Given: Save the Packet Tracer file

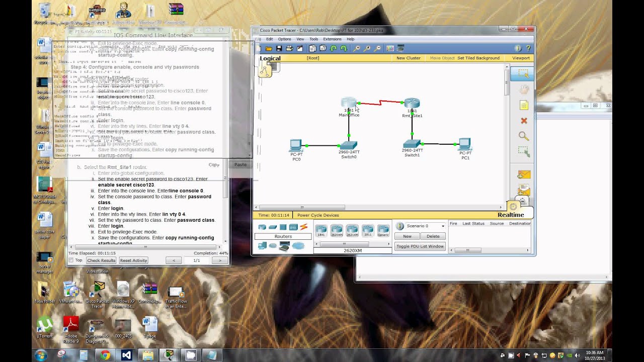Looking at the screenshot, I should pos(279,48).
